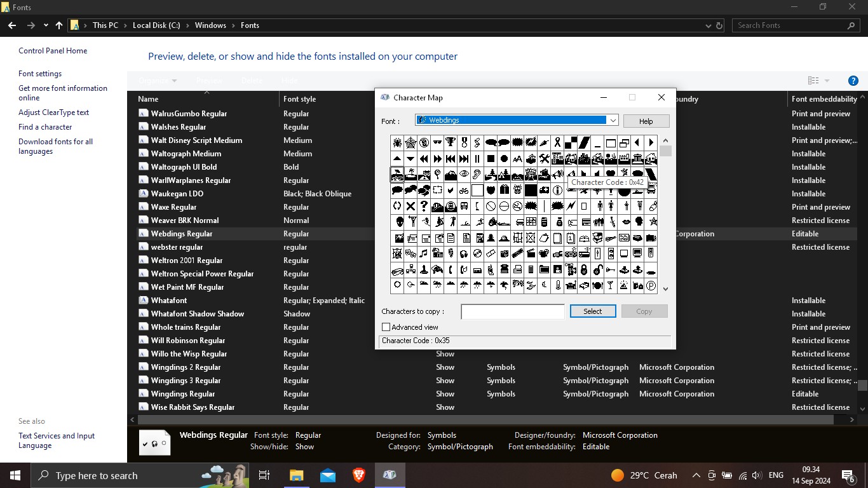Refresh the Fonts folder address bar

[719, 25]
